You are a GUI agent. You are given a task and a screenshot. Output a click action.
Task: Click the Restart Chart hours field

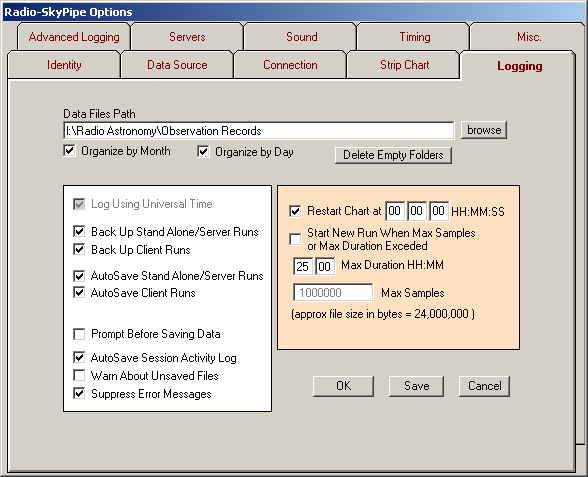tap(394, 211)
